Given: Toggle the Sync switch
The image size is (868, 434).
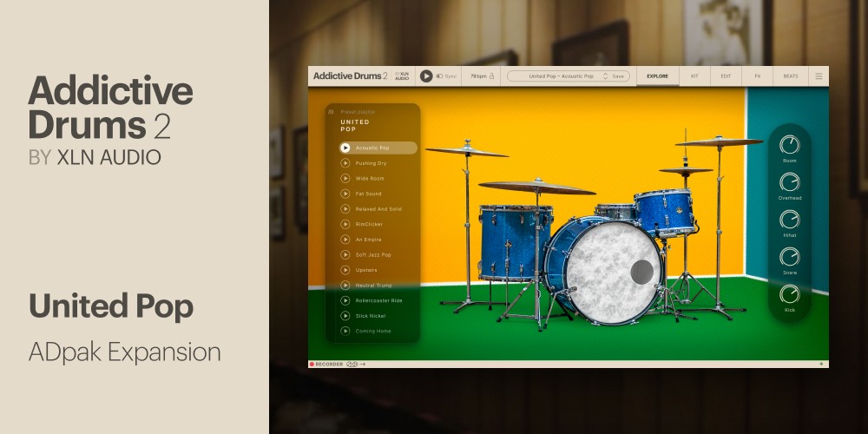Looking at the screenshot, I should click(x=440, y=76).
